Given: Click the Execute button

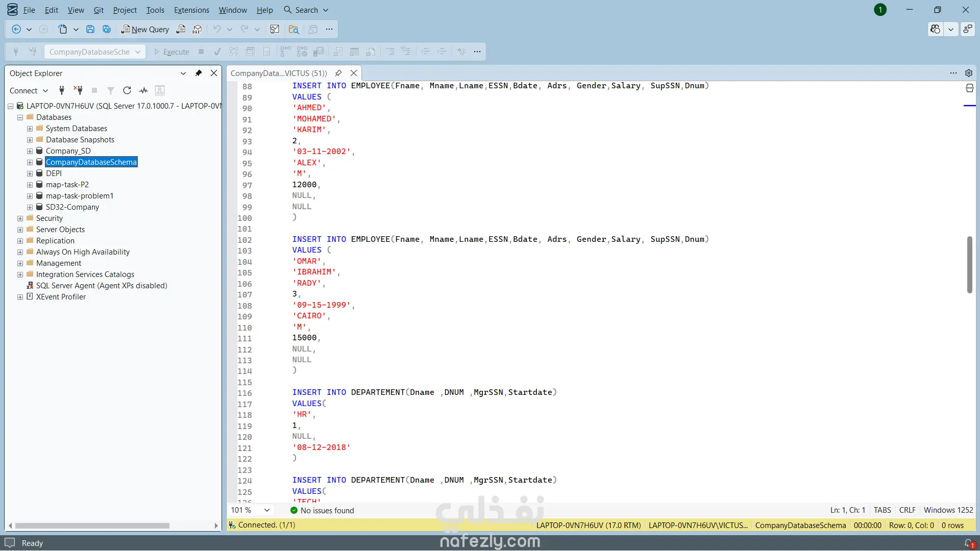Looking at the screenshot, I should pyautogui.click(x=172, y=52).
